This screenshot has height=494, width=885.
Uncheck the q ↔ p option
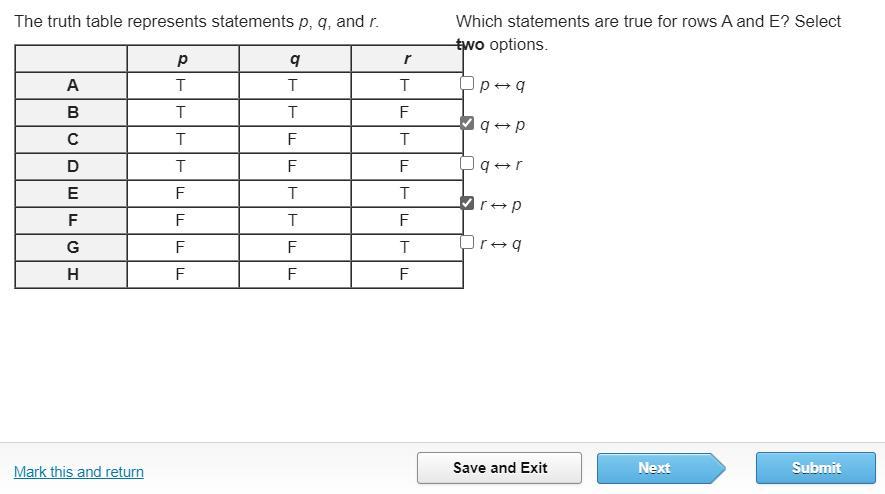point(467,124)
